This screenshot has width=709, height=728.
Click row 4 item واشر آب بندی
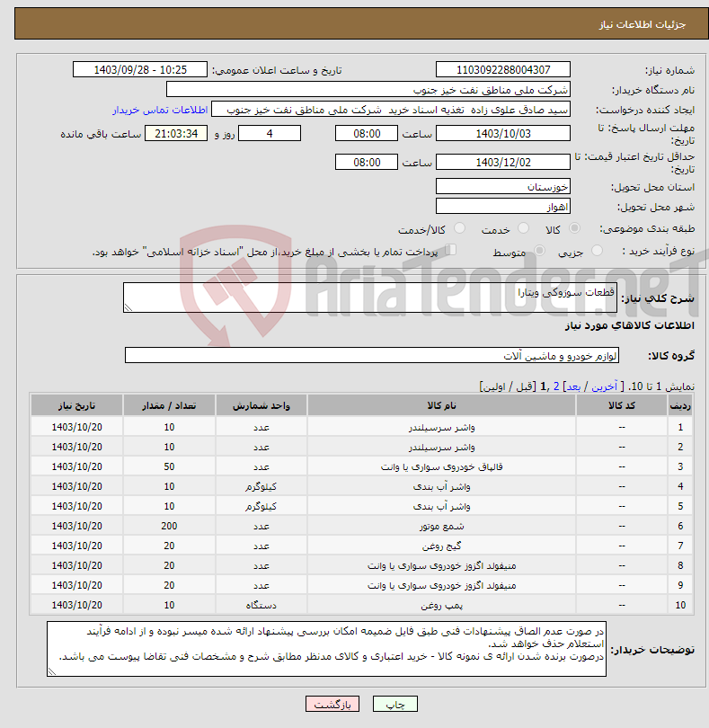pos(441,486)
